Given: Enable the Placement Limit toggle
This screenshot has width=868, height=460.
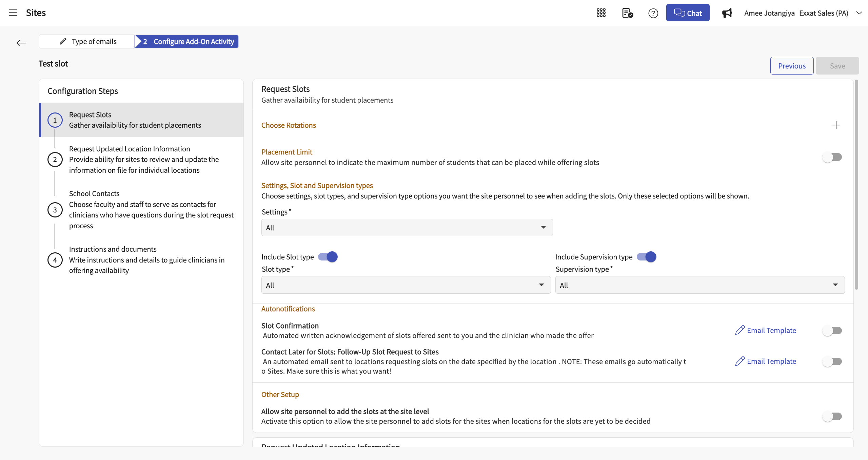Looking at the screenshot, I should (832, 157).
